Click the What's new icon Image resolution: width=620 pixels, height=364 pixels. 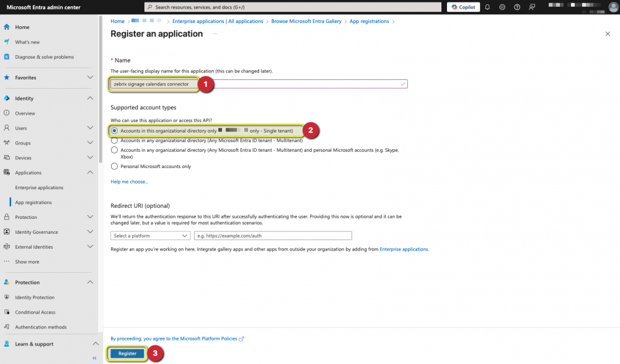point(7,42)
